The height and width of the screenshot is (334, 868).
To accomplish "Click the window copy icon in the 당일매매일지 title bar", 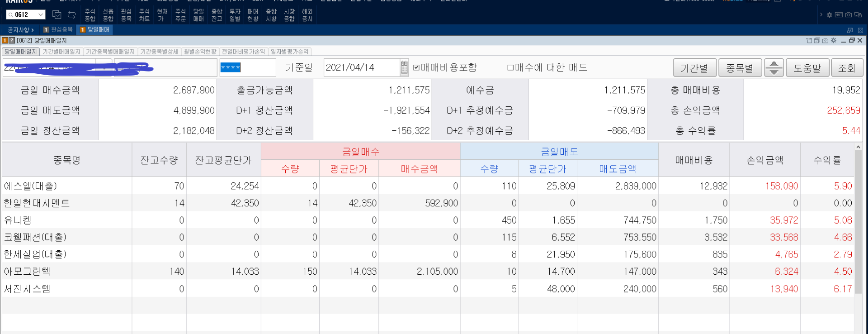I will [x=817, y=40].
